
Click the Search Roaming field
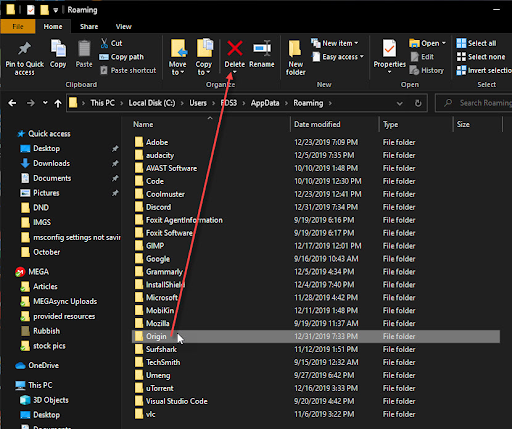[x=474, y=103]
